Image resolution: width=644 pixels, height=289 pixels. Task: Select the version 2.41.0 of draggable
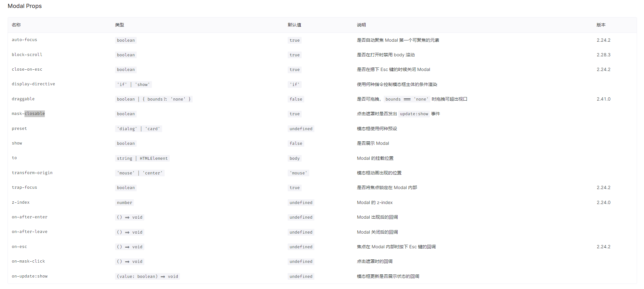tap(603, 99)
